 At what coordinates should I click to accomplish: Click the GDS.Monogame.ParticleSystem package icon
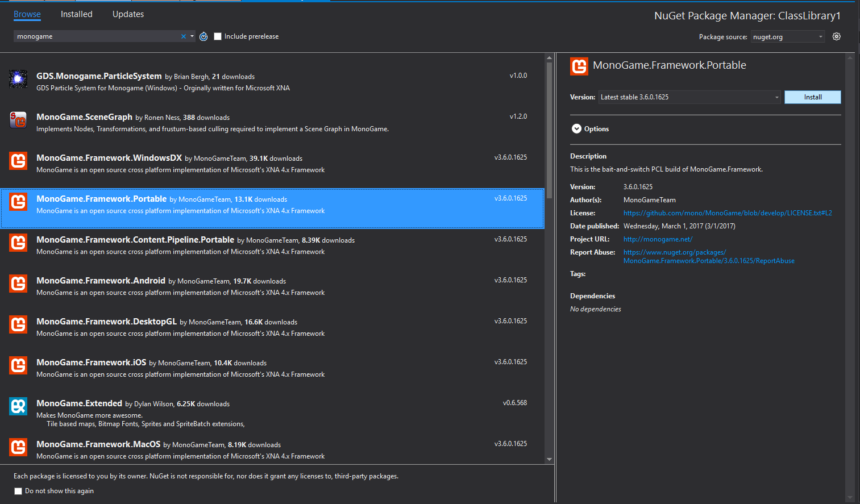18,79
